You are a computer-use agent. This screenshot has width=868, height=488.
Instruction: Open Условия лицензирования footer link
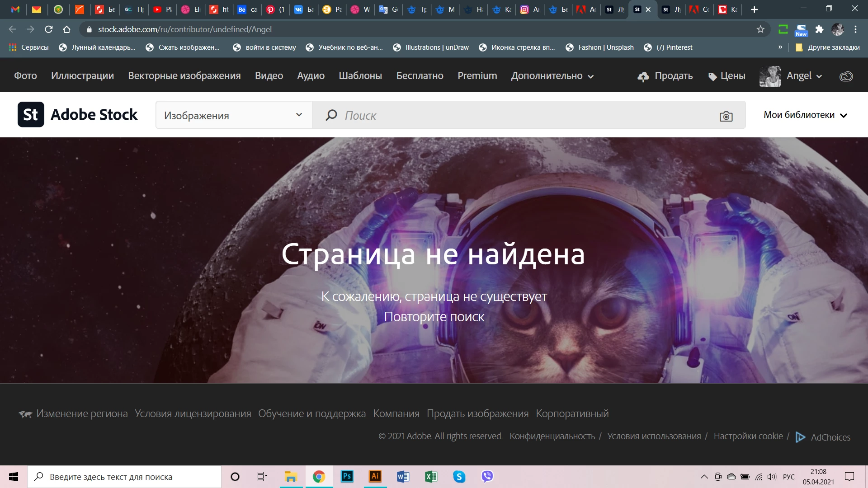coord(193,413)
